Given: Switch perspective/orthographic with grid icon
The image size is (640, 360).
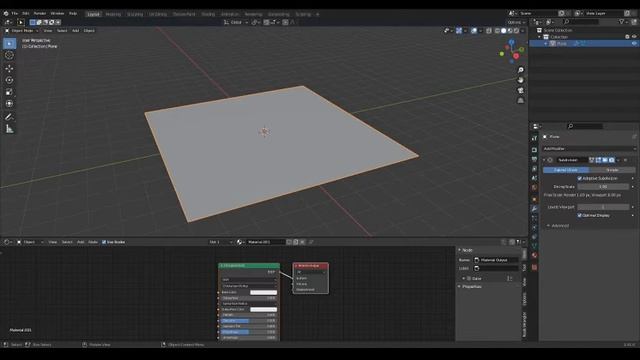Looking at the screenshot, I should (x=520, y=100).
